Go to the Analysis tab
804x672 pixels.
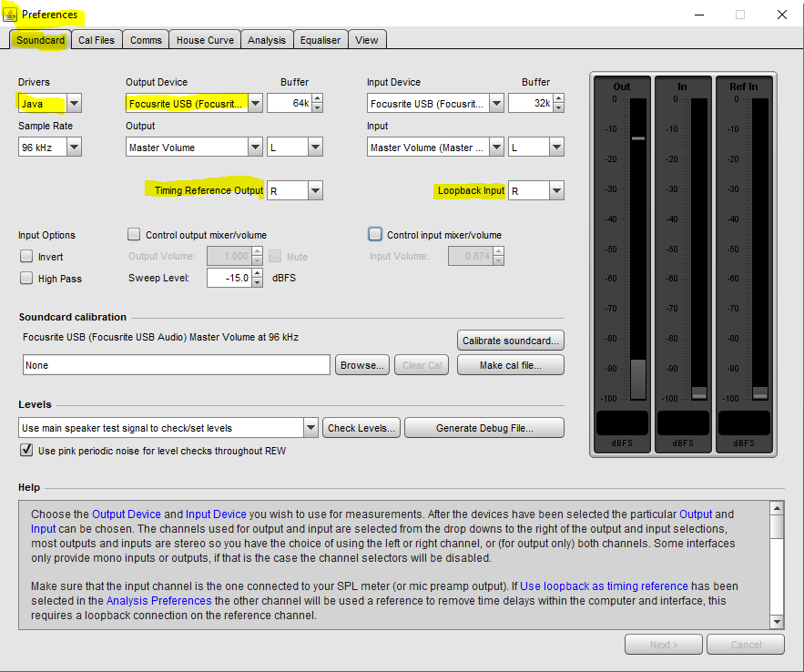(267, 40)
